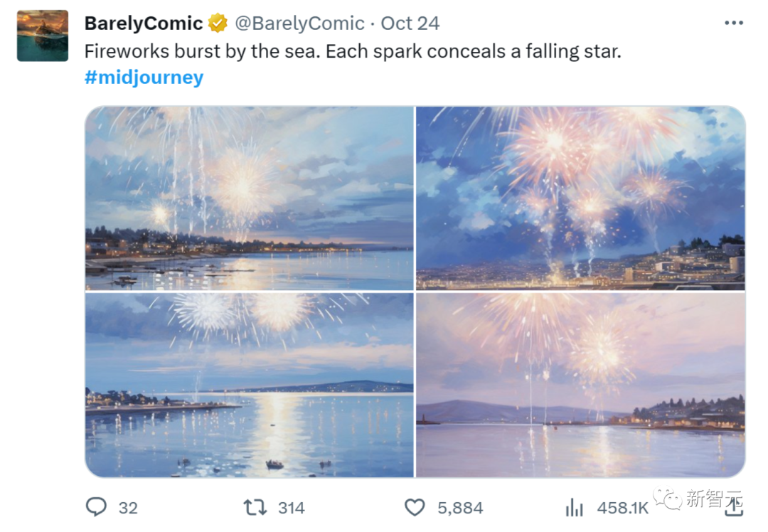Open the #midjourney hashtag
This screenshot has height=532, width=768.
[x=144, y=77]
